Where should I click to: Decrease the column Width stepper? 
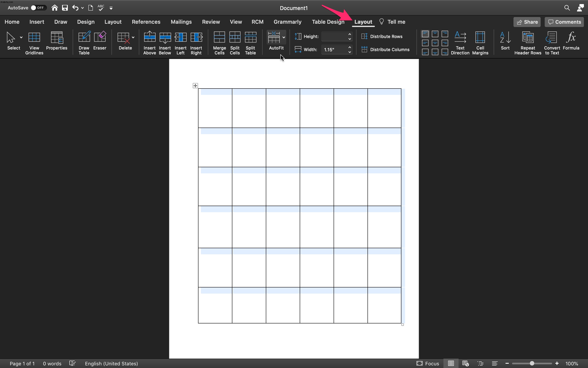[350, 52]
